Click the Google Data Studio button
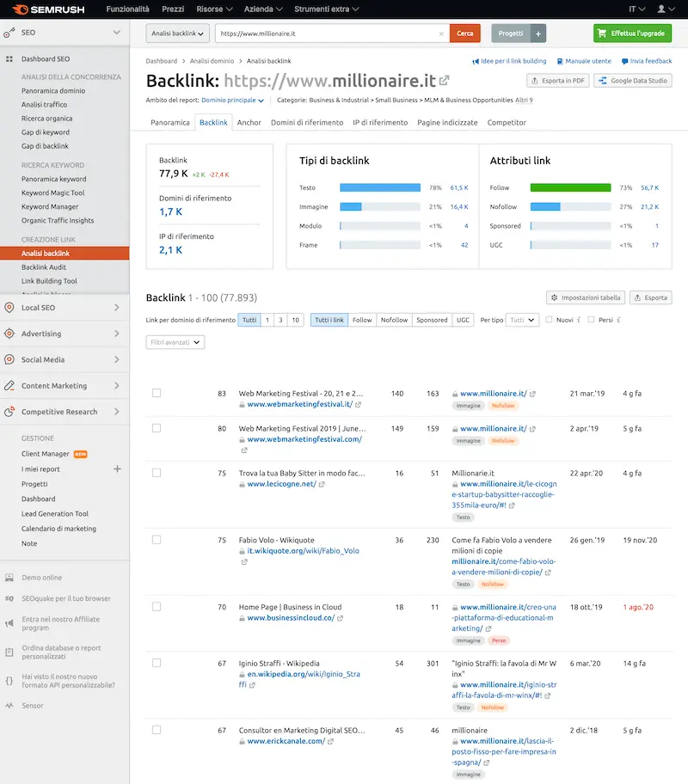688x784 pixels. [633, 81]
